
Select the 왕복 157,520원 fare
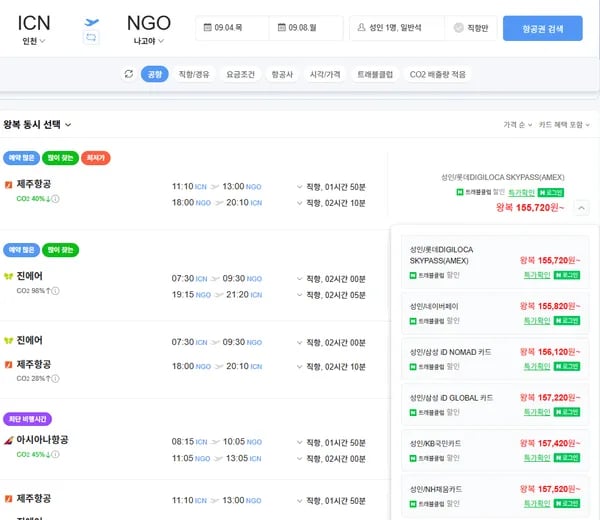tap(495, 496)
